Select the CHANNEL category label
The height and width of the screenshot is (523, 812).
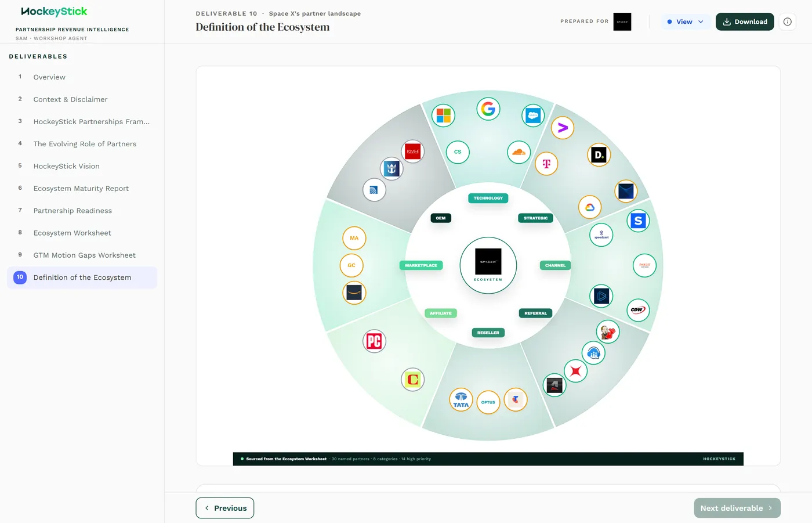click(556, 265)
